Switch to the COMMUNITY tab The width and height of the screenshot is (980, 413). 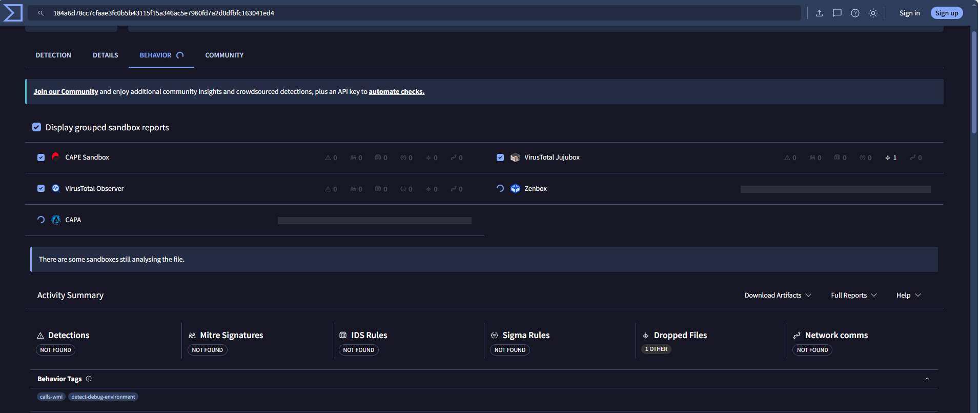pyautogui.click(x=224, y=55)
